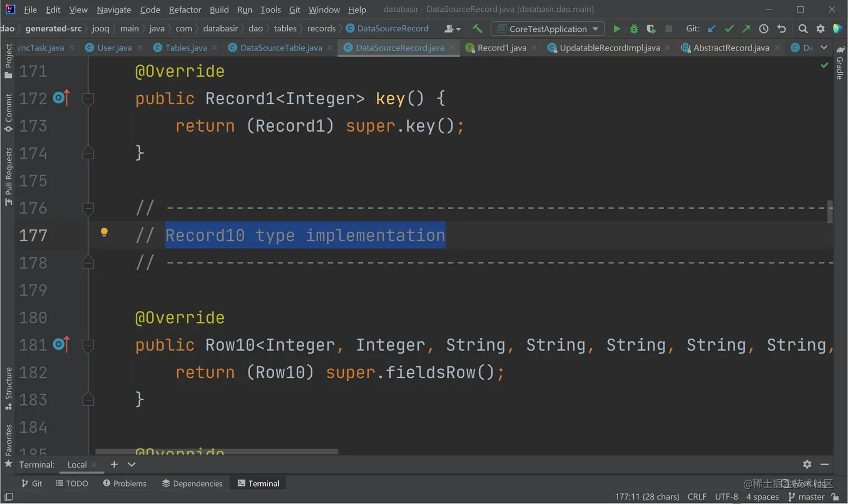848x504 pixels.
Task: Open Git history with the clock icon
Action: tap(763, 29)
